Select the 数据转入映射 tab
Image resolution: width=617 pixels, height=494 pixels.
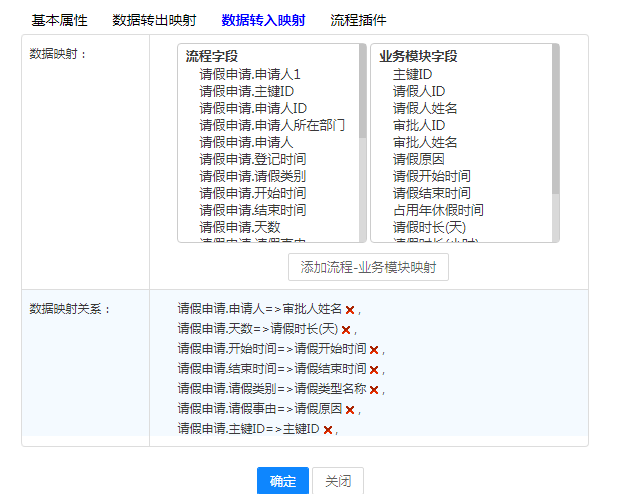click(263, 20)
